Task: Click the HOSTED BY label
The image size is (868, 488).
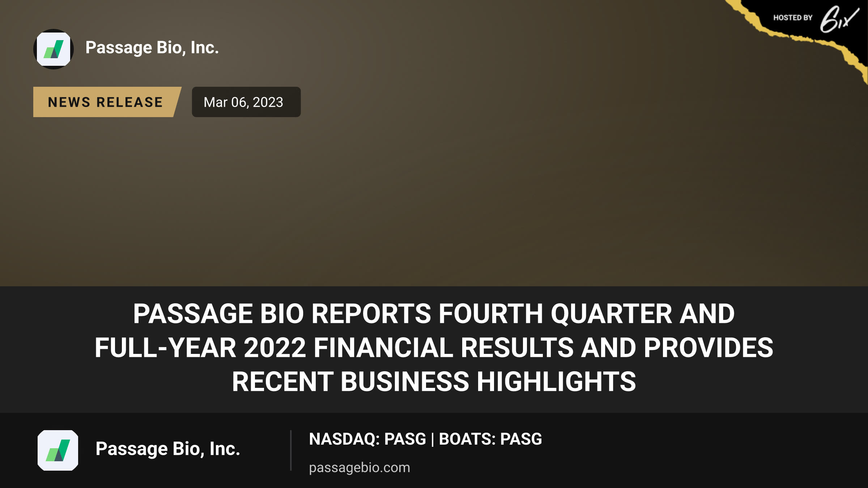Action: point(793,18)
